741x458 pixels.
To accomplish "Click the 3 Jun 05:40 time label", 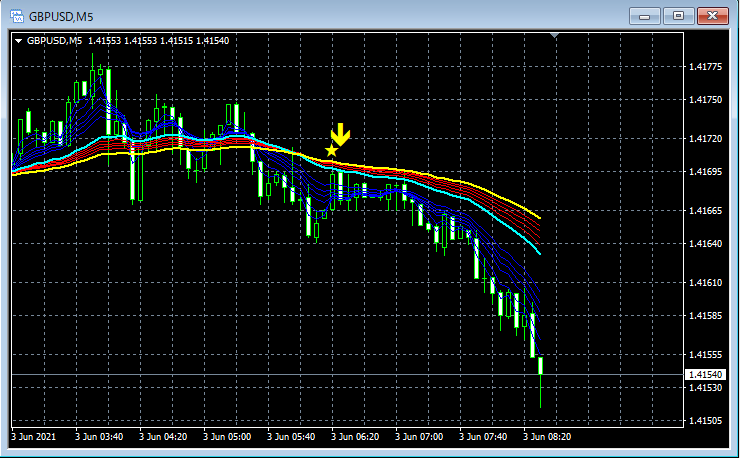I will (291, 437).
